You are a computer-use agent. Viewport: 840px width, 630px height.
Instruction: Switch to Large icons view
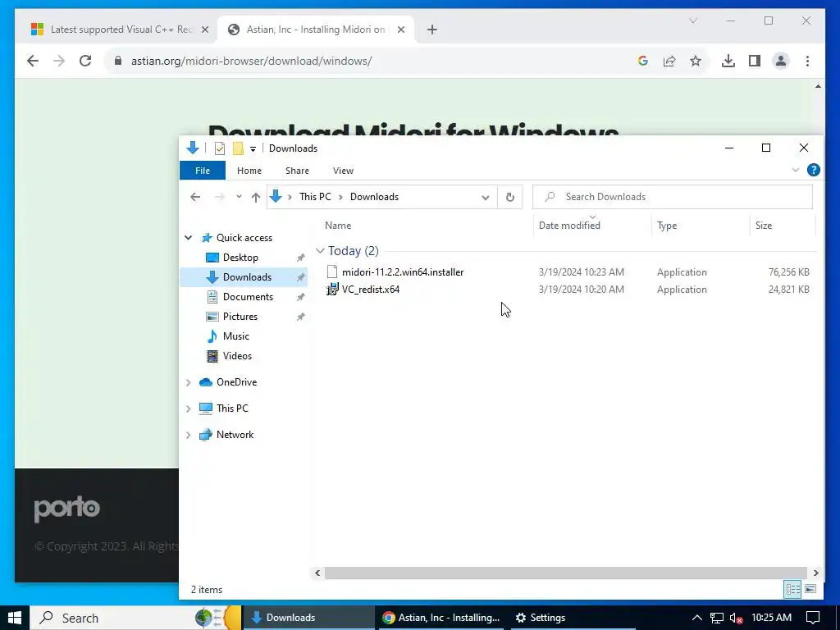(810, 589)
